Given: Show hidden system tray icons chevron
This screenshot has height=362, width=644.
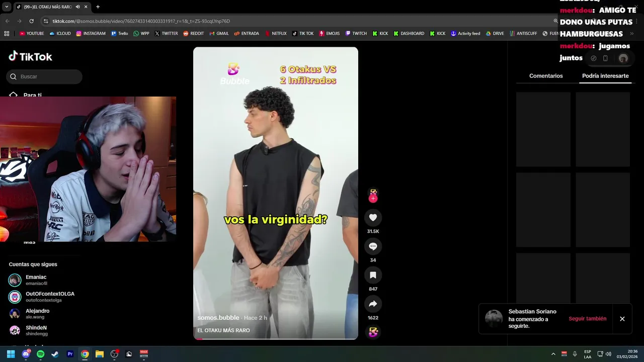Looking at the screenshot, I should pyautogui.click(x=553, y=354).
